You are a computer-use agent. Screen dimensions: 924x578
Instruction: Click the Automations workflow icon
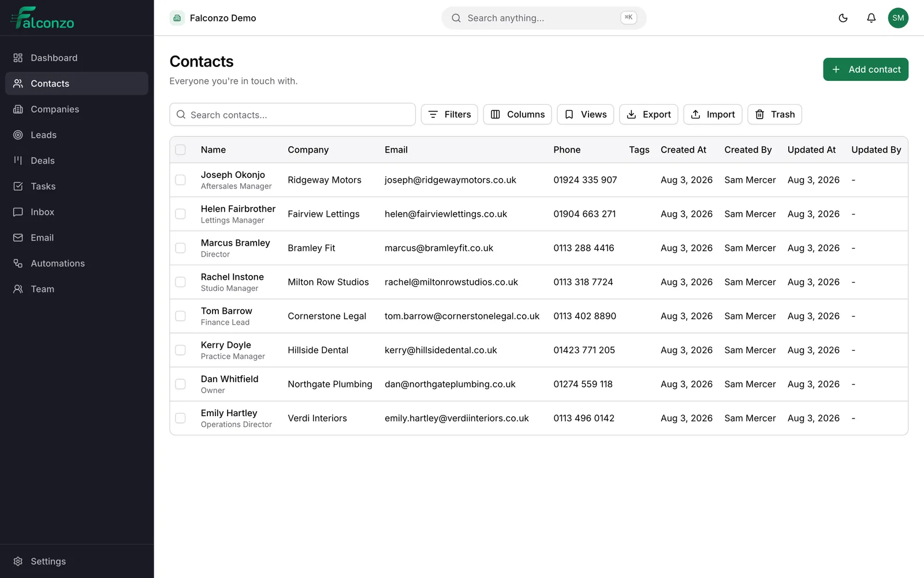[x=18, y=264]
